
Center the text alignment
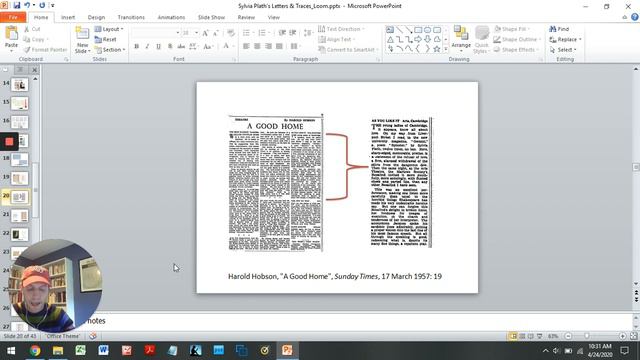[257, 46]
